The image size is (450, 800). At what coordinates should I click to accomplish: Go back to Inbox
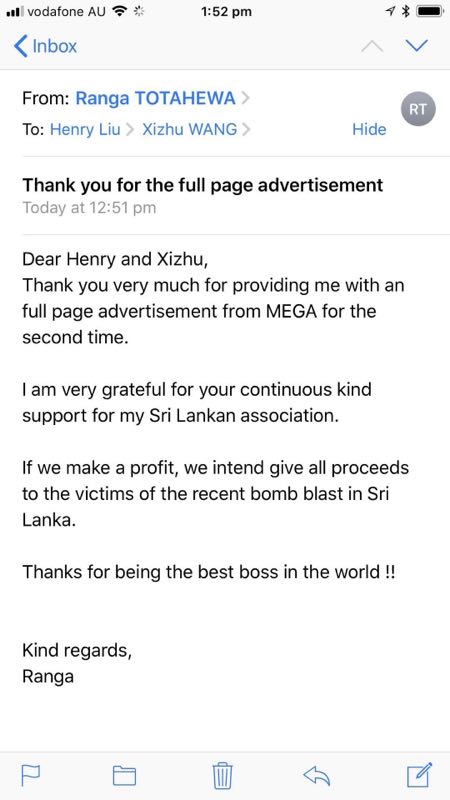[45, 46]
